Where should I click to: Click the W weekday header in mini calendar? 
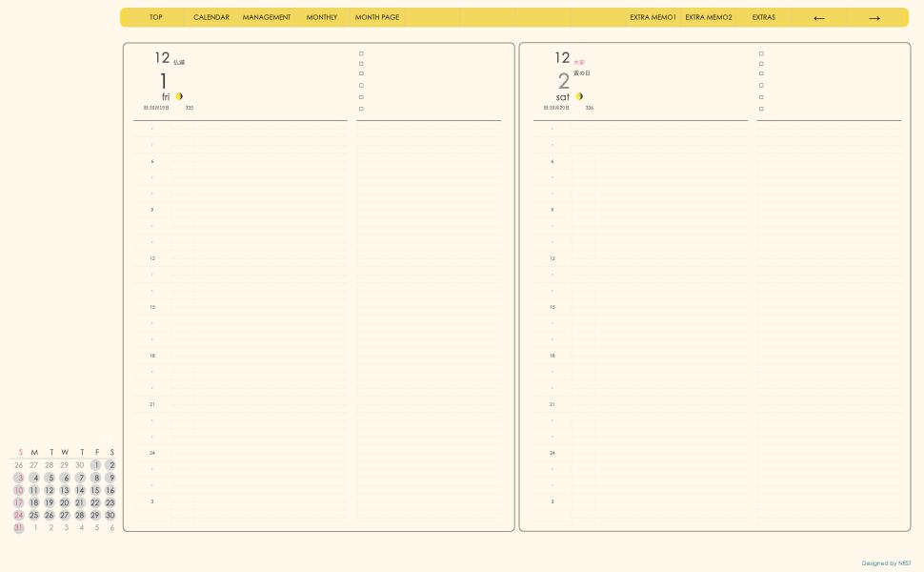pyautogui.click(x=65, y=452)
